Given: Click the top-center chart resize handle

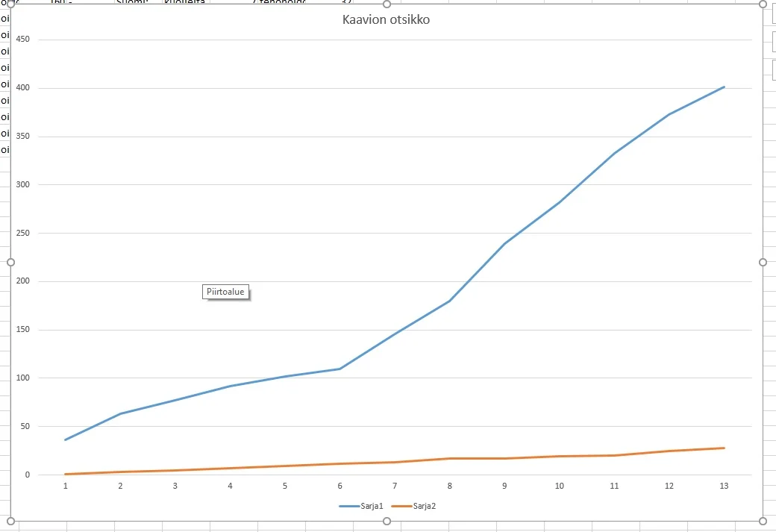Looking at the screenshot, I should click(x=387, y=4).
